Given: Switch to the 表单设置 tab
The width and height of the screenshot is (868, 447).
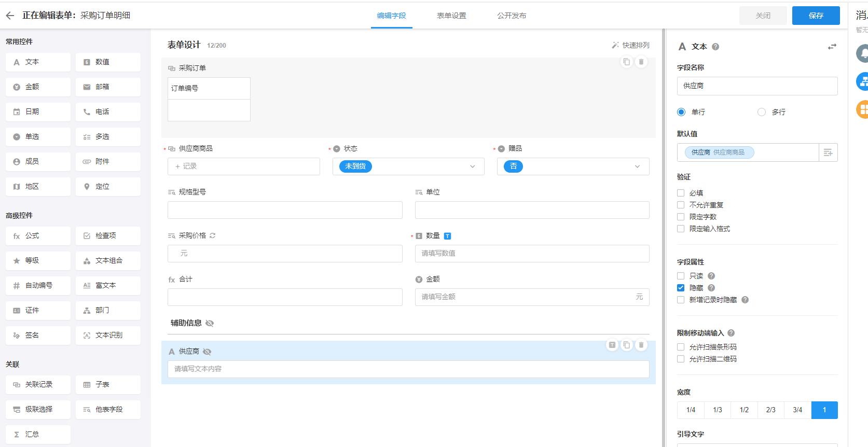Looking at the screenshot, I should [x=451, y=16].
